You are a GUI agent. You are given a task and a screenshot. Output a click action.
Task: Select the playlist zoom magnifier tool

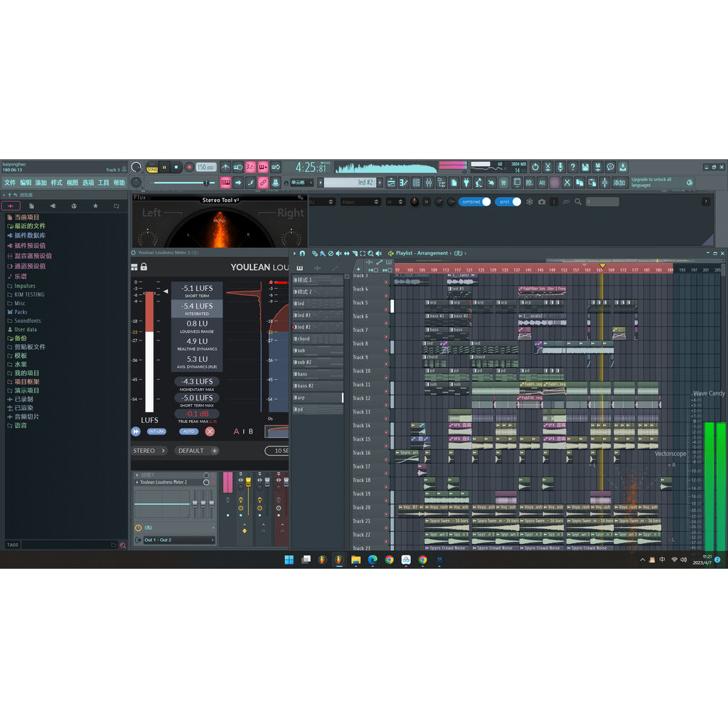pos(370,254)
